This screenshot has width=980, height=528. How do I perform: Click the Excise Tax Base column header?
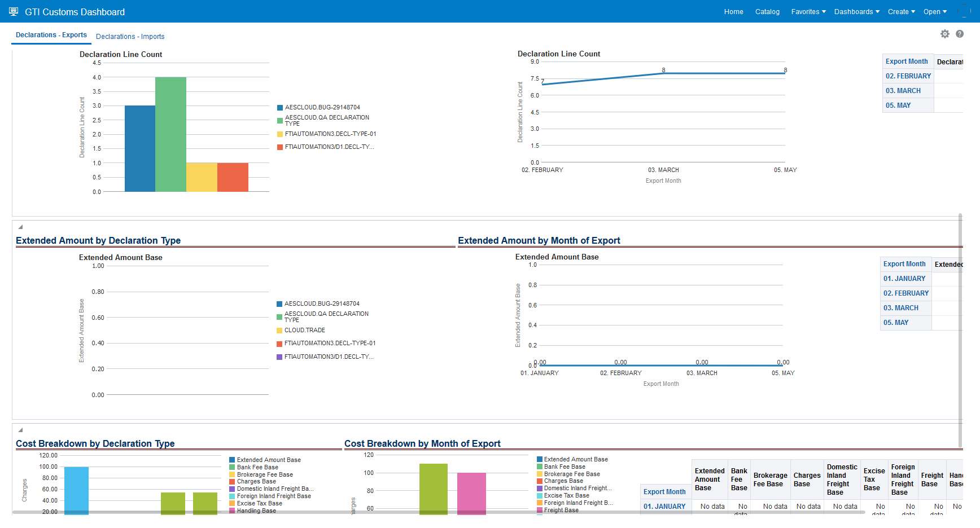[x=874, y=479]
